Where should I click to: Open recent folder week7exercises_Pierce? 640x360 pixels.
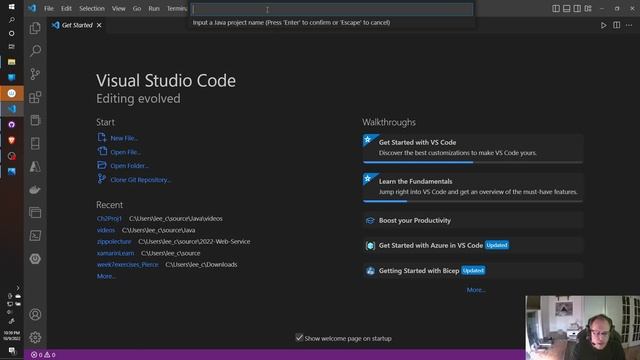click(127, 264)
